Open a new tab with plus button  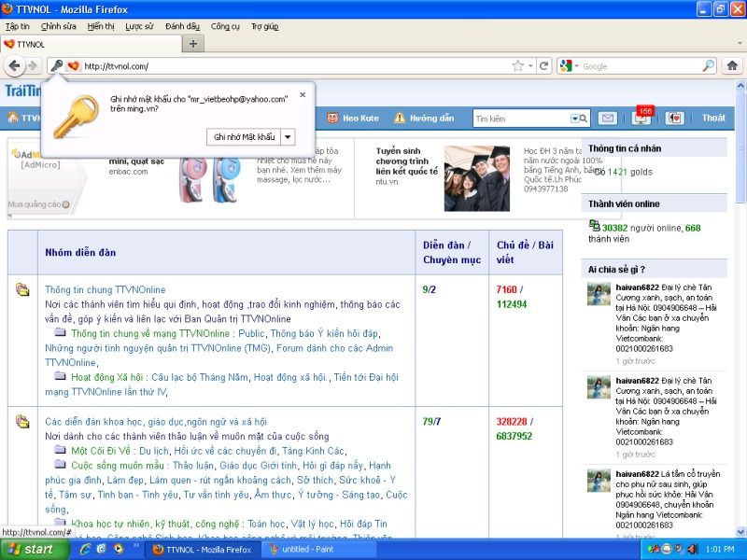tap(193, 44)
